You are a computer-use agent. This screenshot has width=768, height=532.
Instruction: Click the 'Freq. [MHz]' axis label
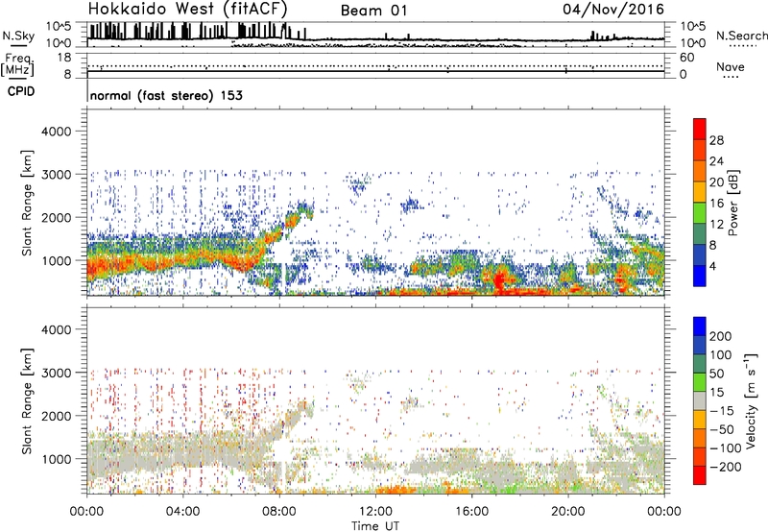coord(17,65)
